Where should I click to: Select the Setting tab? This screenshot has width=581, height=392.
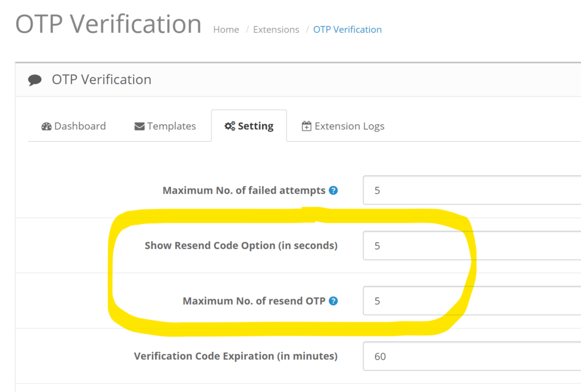pyautogui.click(x=249, y=126)
